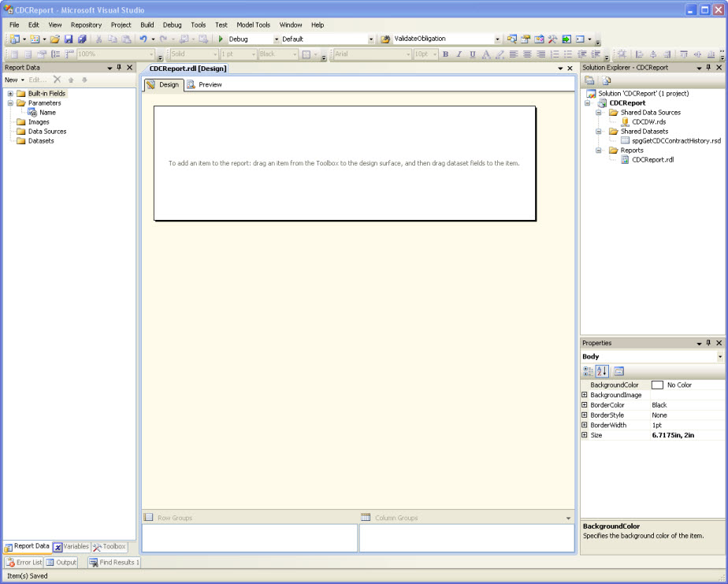Open the Error List window button
The width and height of the screenshot is (728, 584).
24,562
